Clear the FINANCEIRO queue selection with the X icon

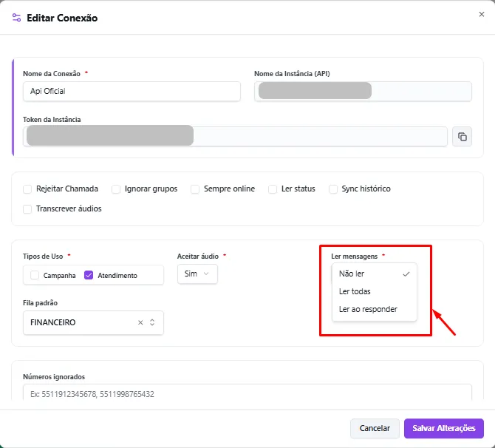click(x=140, y=322)
